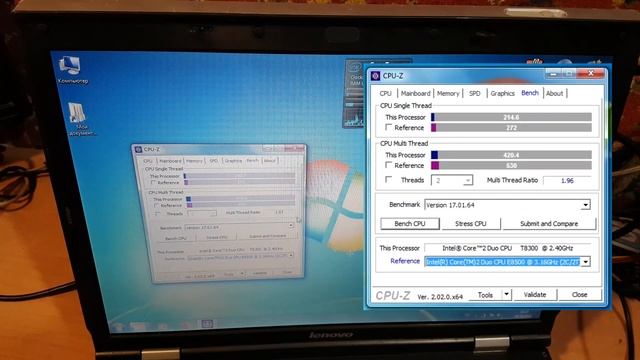Click the Close button in front CPU-Z window
Image resolution: width=640 pixels, height=360 pixels.
(x=579, y=295)
